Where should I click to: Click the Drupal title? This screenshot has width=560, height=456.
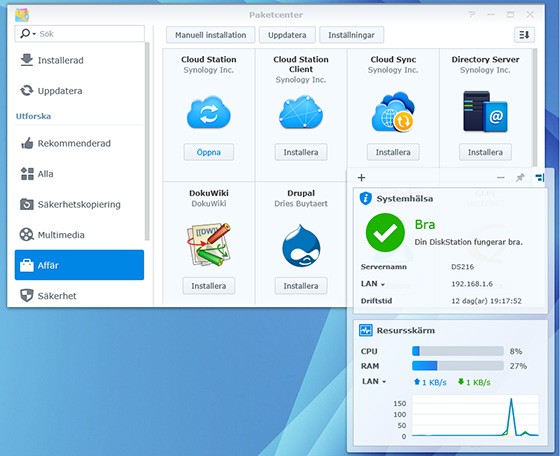tap(301, 193)
